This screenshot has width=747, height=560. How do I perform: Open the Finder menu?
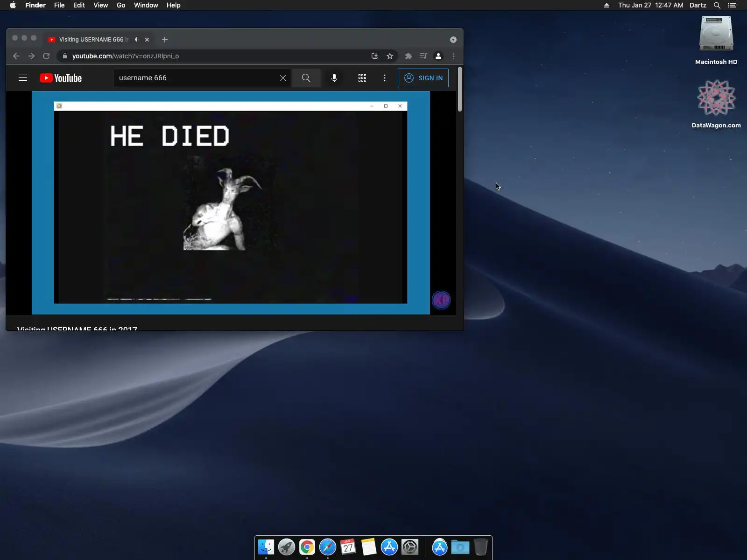pyautogui.click(x=35, y=5)
